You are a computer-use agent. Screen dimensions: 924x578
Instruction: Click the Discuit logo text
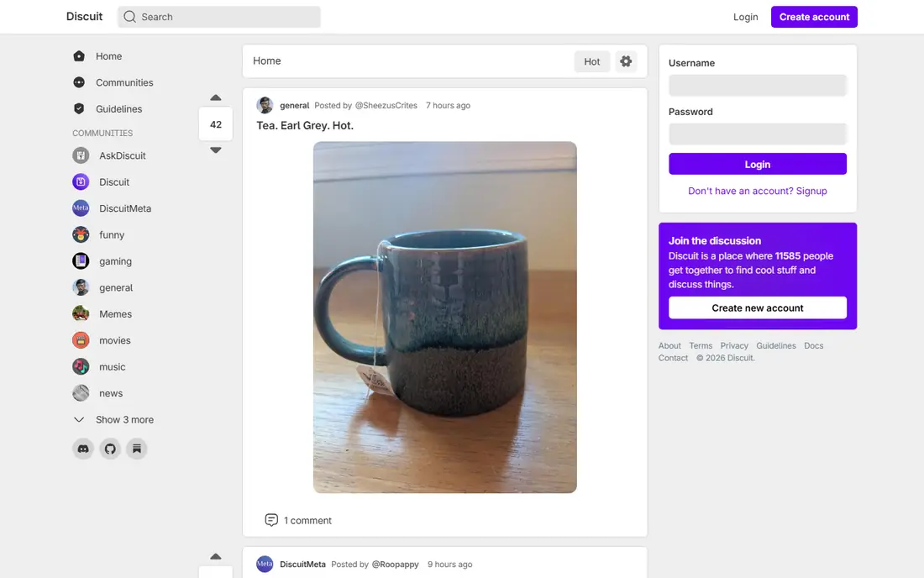(84, 17)
